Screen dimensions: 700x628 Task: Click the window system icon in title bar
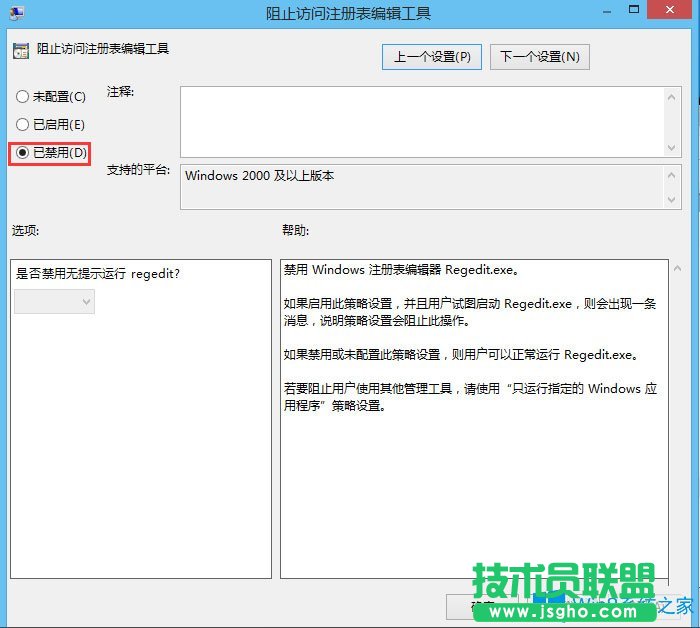[17, 13]
